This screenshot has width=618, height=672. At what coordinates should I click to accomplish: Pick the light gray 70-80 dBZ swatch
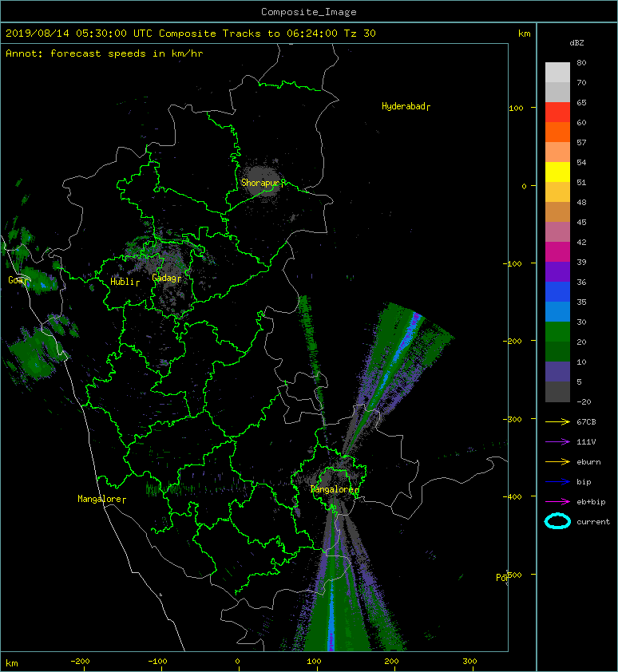click(557, 72)
